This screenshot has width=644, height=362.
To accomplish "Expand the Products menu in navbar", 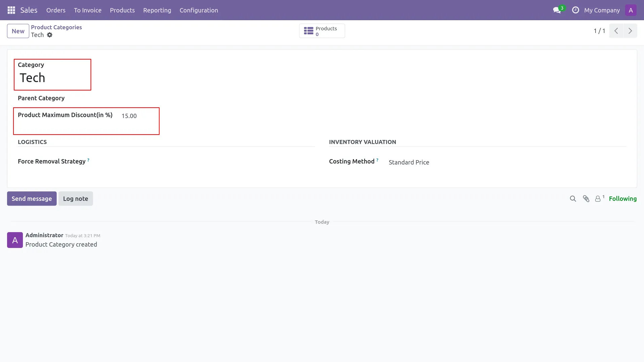I will click(122, 10).
